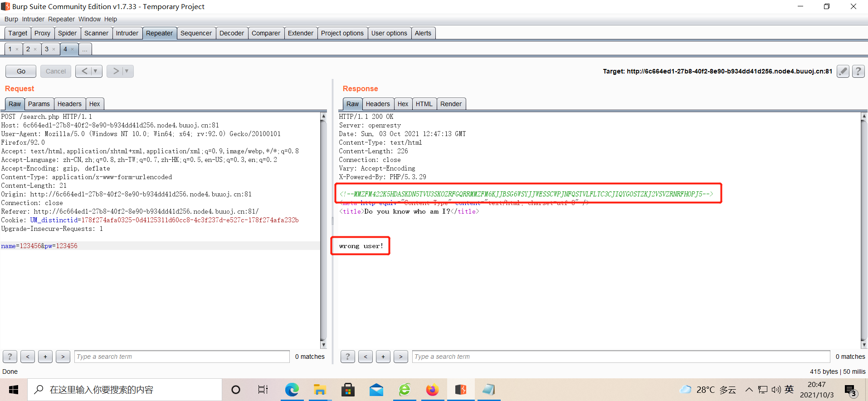Switch to the Extender tab
This screenshot has width=868, height=401.
(x=301, y=33)
